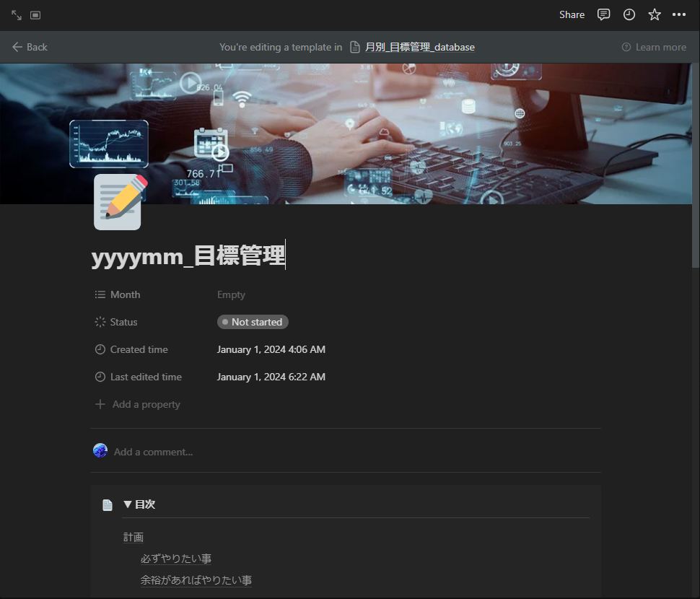Screen dimensions: 700x599
Task: View page history clock icon
Action: [x=629, y=14]
